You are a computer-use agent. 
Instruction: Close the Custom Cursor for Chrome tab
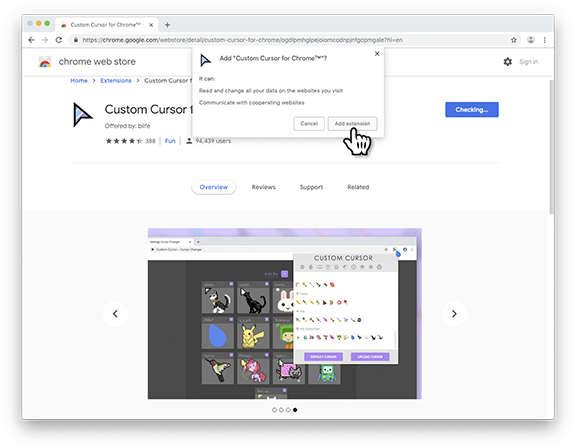pos(151,25)
